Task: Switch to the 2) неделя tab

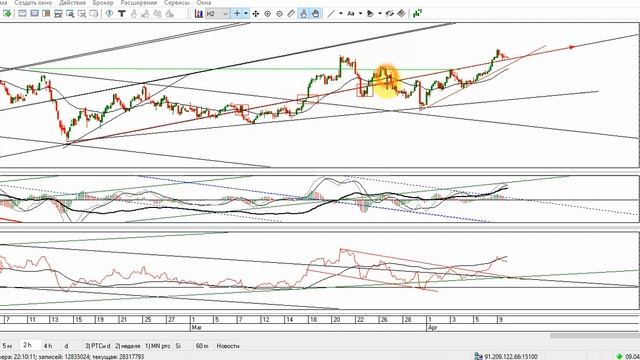Action: [127, 346]
